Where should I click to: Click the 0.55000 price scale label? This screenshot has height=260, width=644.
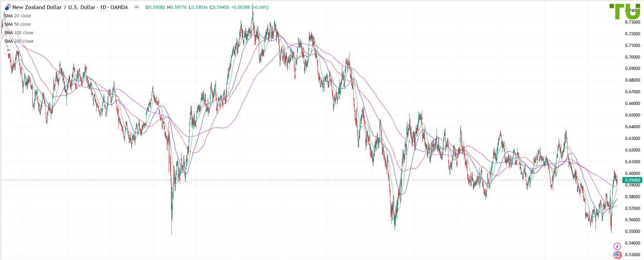click(633, 231)
